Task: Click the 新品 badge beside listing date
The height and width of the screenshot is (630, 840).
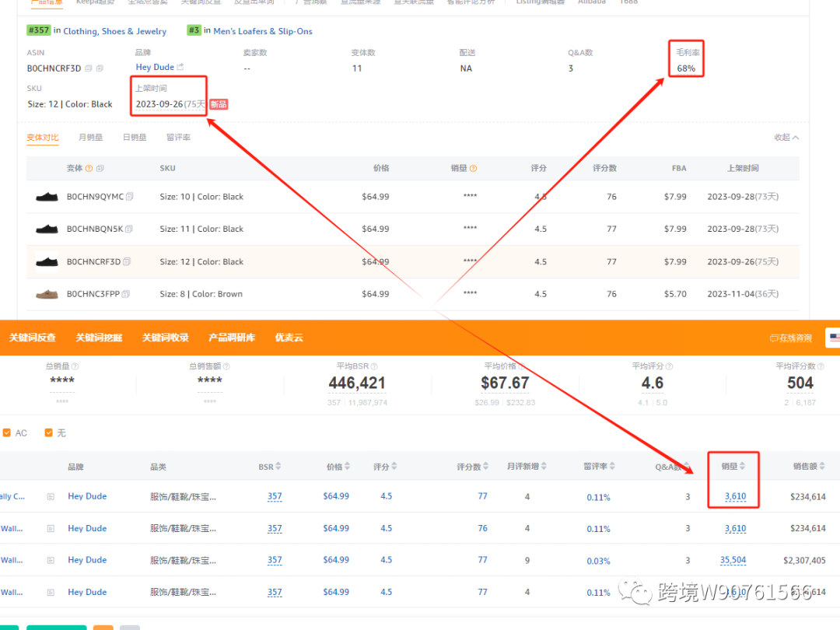Action: click(x=219, y=104)
